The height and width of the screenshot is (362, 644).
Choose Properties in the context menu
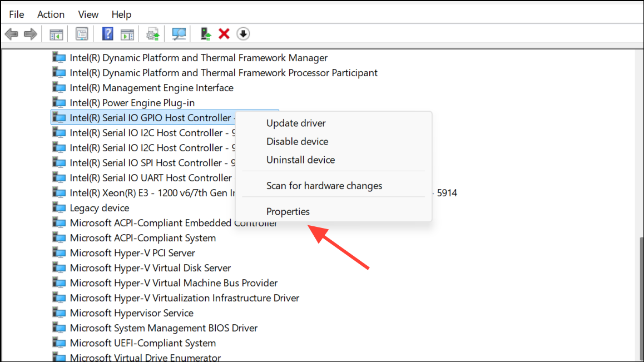click(288, 212)
